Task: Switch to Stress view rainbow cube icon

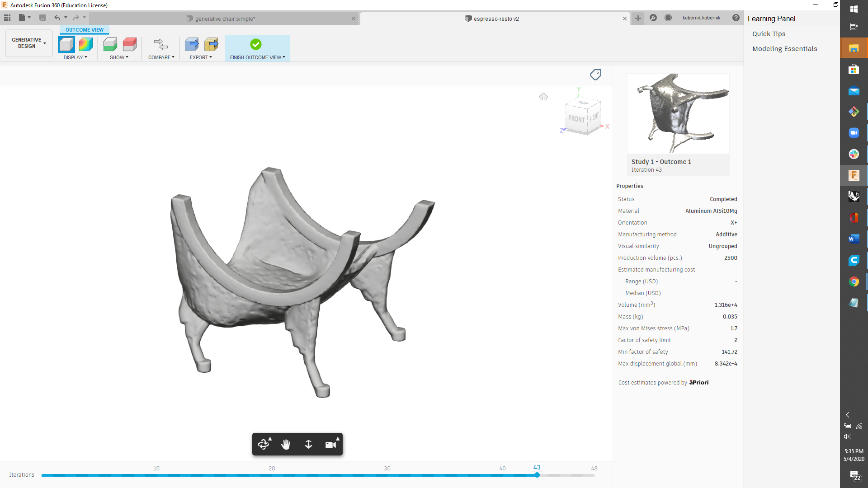Action: 86,44
